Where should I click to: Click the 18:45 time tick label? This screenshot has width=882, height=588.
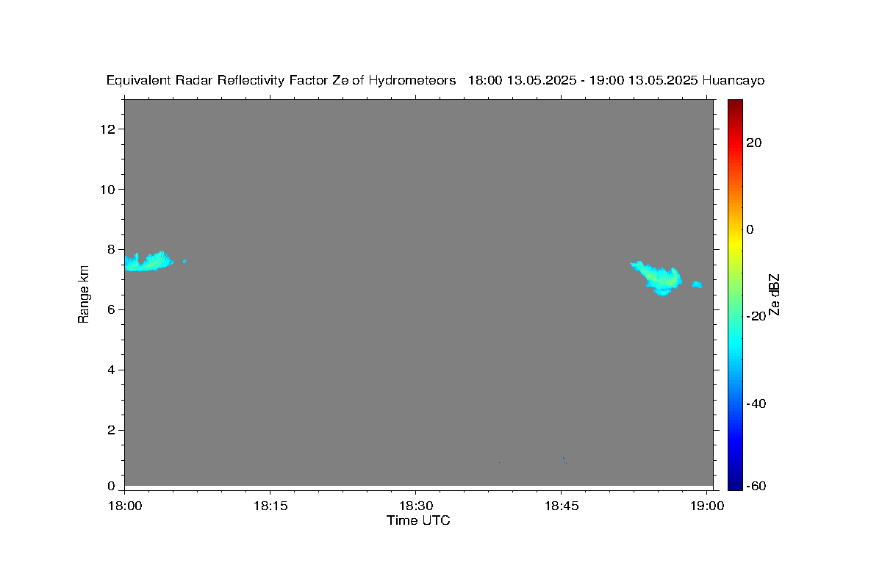pos(561,506)
